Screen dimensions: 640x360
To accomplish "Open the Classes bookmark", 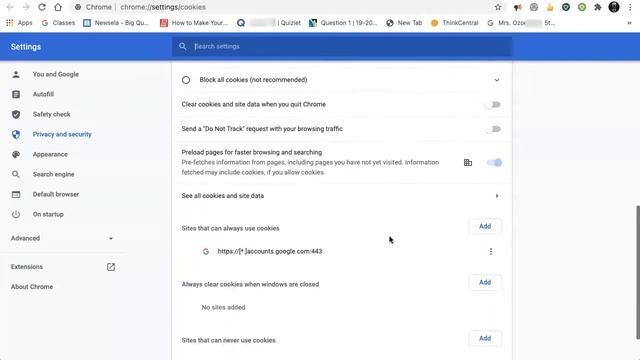I will tap(58, 23).
